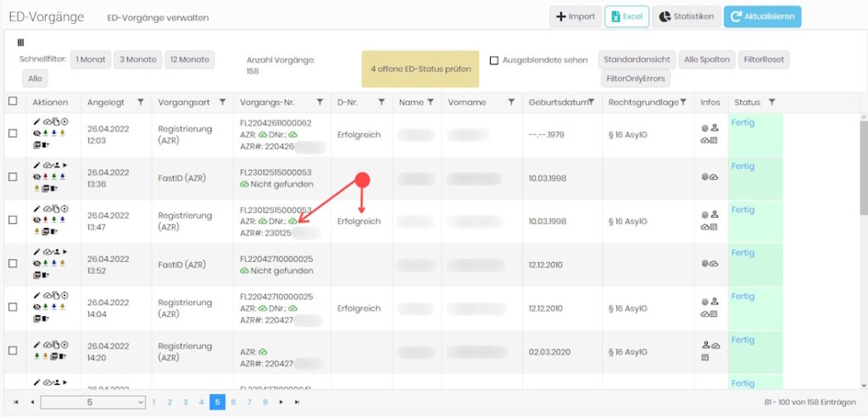Open the page number dropdown showing 5
The width and height of the screenshot is (868, 418).
click(x=93, y=402)
